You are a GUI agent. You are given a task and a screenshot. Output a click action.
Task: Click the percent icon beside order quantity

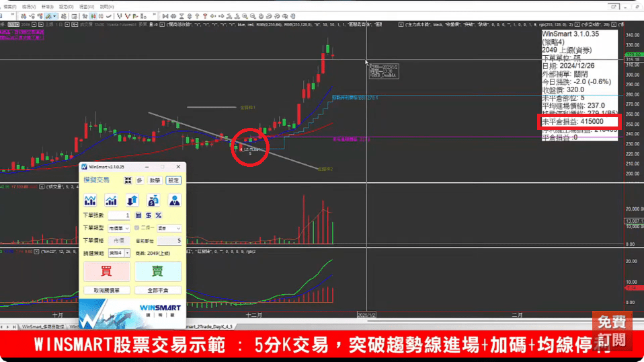point(158,215)
